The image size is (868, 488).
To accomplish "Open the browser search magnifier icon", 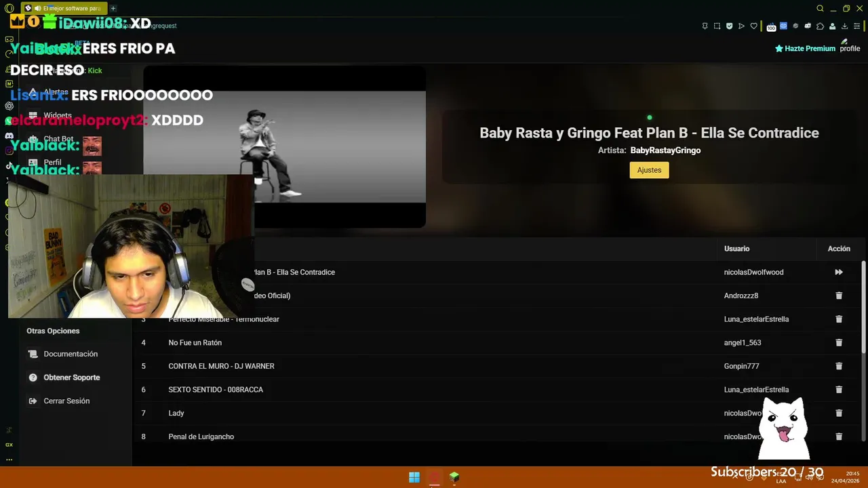I will coord(820,8).
